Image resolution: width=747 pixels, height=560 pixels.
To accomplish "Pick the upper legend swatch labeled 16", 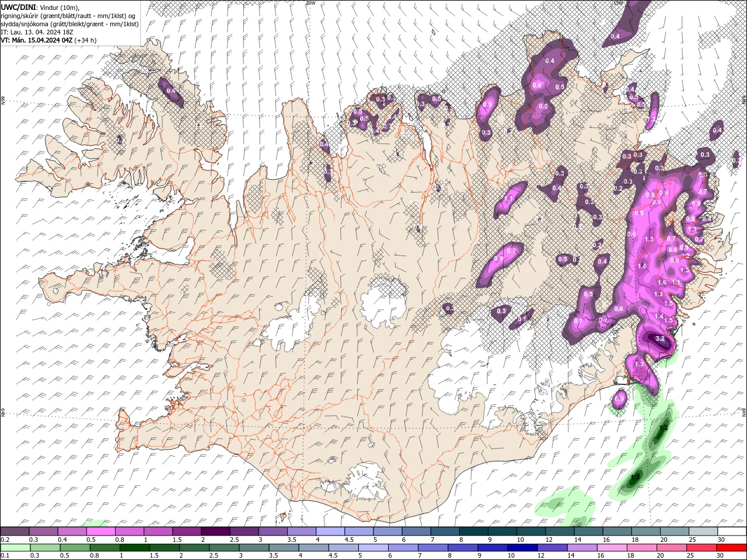I will point(617,531).
